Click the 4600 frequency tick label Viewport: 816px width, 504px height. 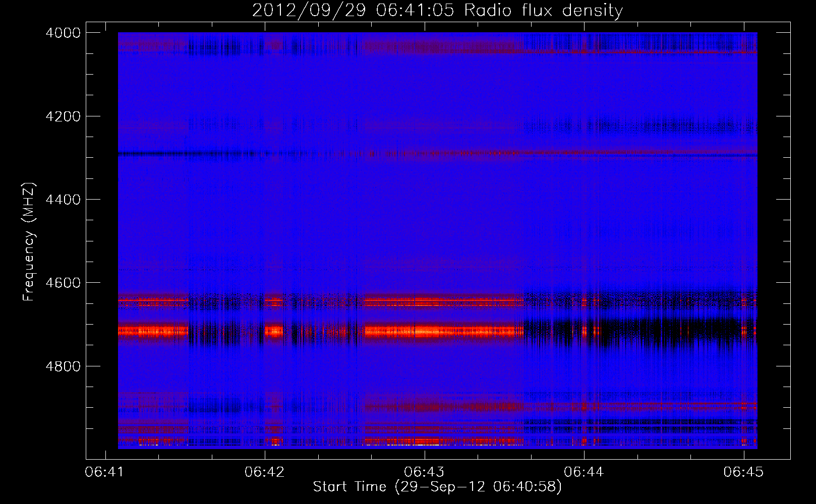(63, 283)
